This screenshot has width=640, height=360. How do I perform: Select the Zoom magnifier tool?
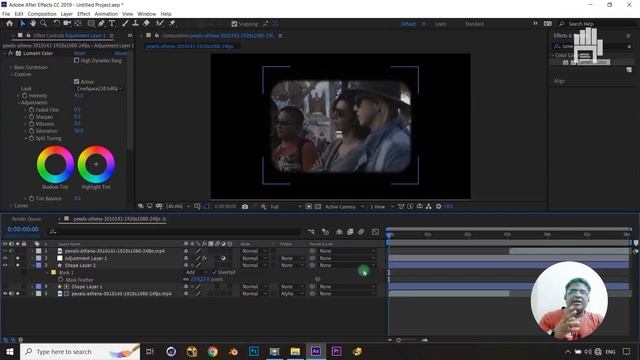[43, 24]
